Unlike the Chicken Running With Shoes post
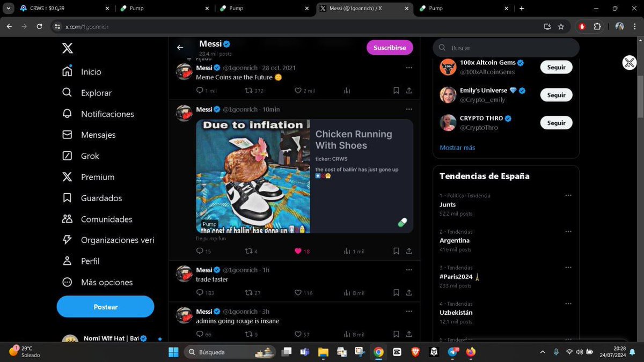 click(x=298, y=251)
